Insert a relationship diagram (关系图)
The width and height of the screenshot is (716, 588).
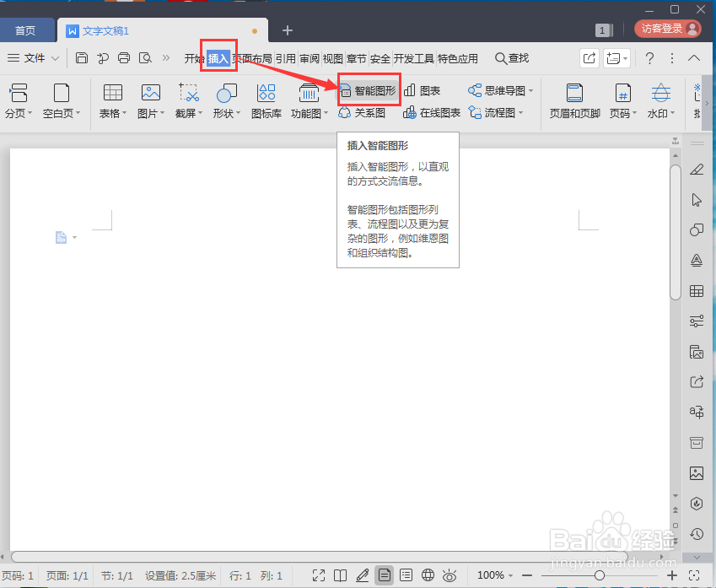click(x=362, y=112)
